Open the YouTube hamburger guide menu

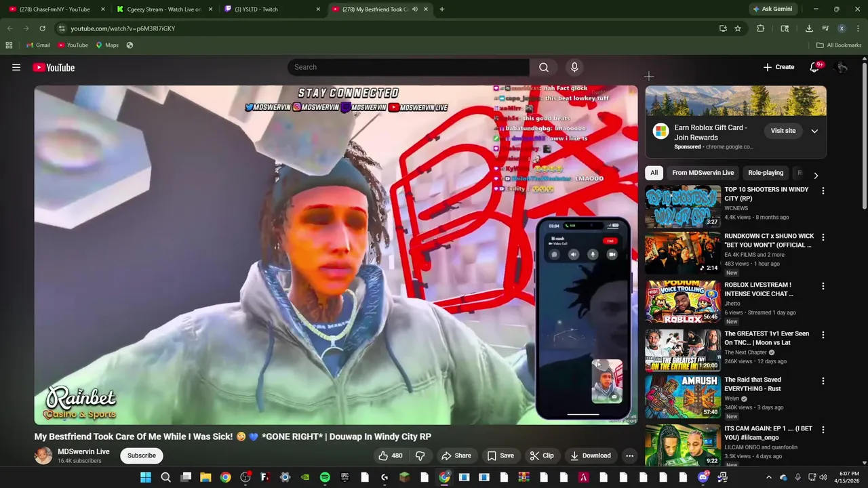click(16, 67)
